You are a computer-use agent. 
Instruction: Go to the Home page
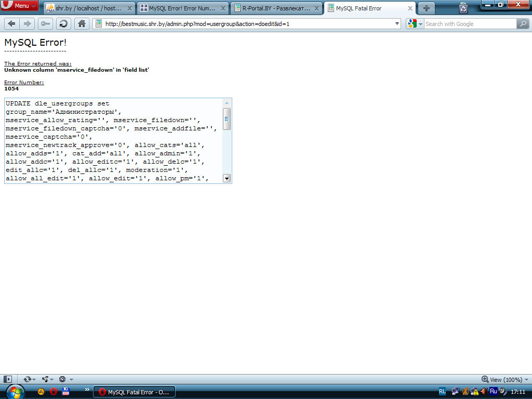click(x=82, y=24)
